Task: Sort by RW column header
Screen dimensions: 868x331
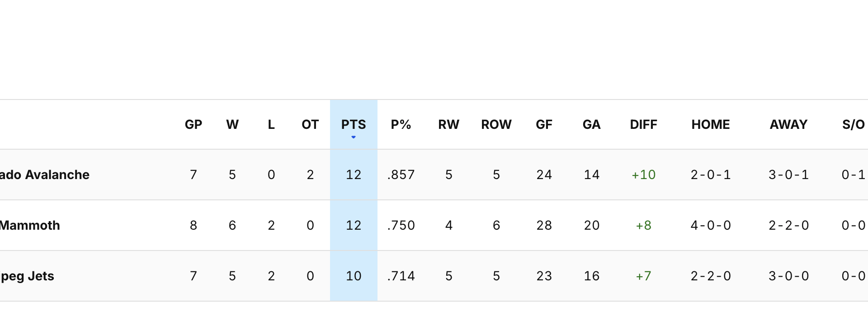Action: pos(448,124)
